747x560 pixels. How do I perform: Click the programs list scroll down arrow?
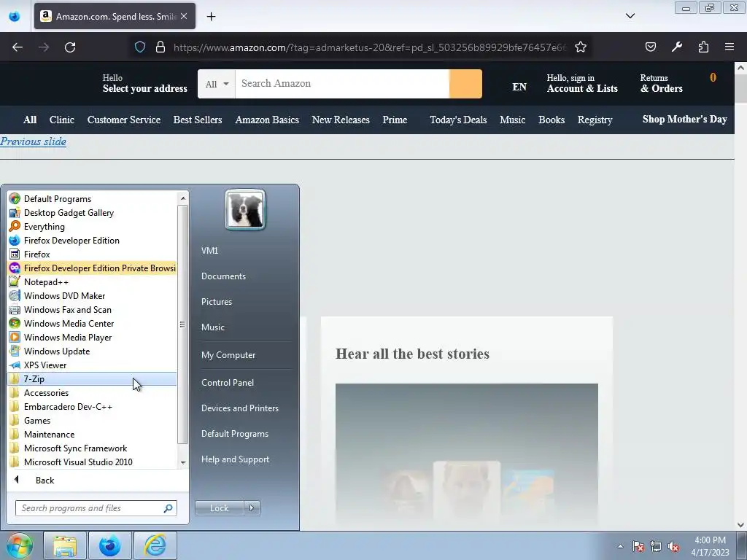click(x=183, y=462)
